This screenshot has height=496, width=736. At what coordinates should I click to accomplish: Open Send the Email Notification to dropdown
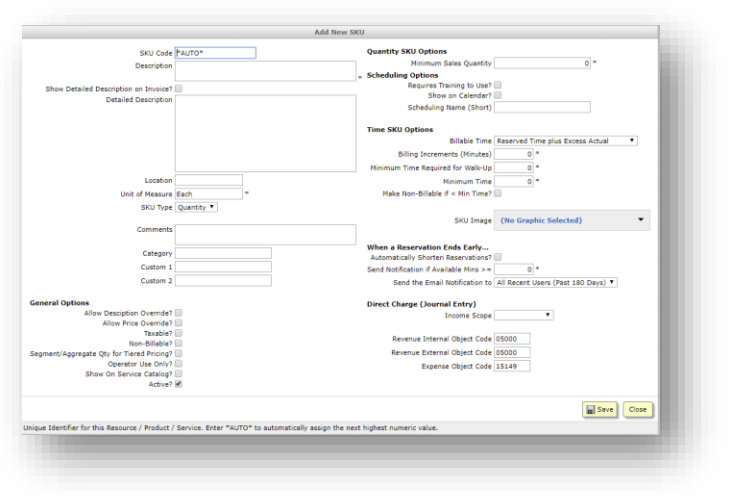point(556,282)
